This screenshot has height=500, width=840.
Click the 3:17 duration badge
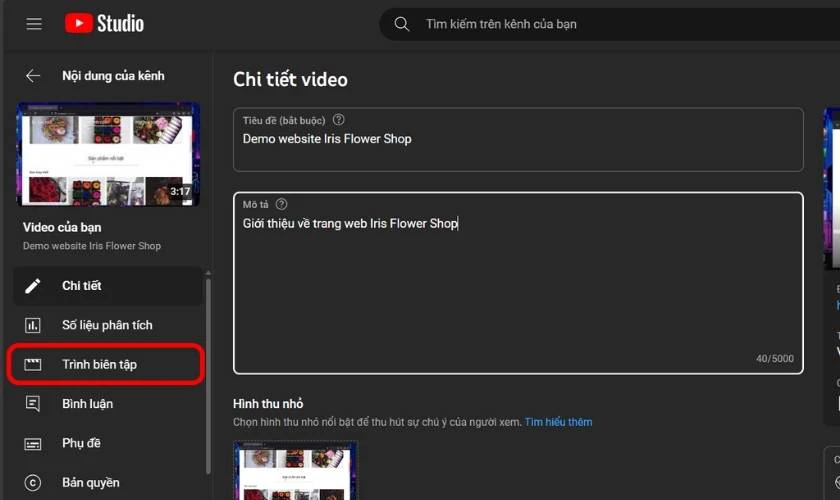(180, 191)
